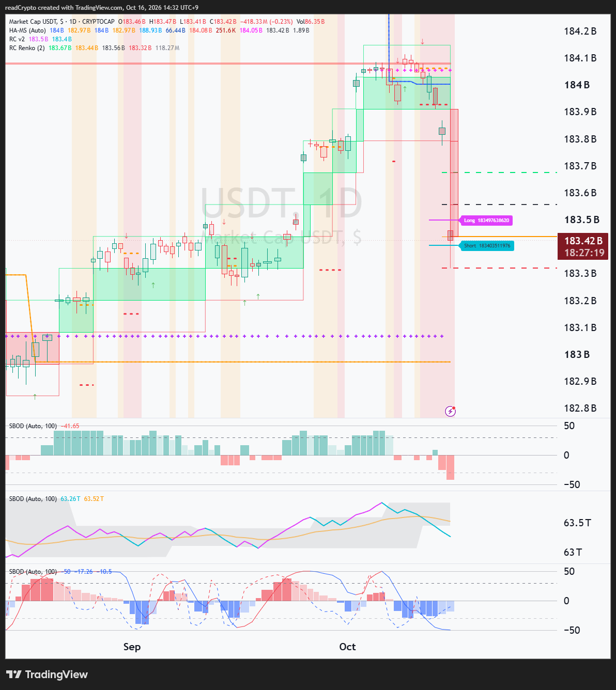Click the HA-MS value 184.08B
Screen dimensions: 616x690
click(201, 30)
